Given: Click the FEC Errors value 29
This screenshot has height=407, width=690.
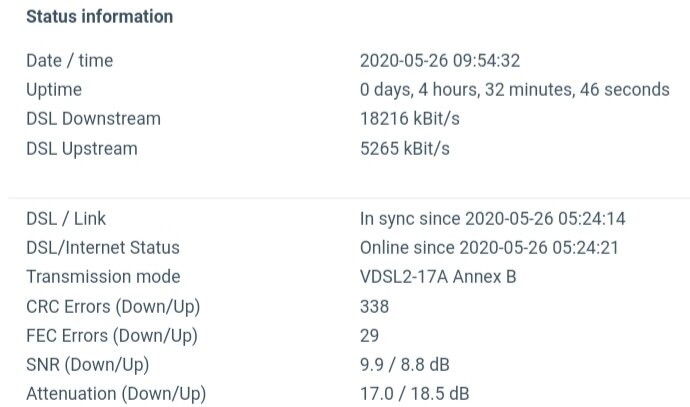Looking at the screenshot, I should coord(370,336).
